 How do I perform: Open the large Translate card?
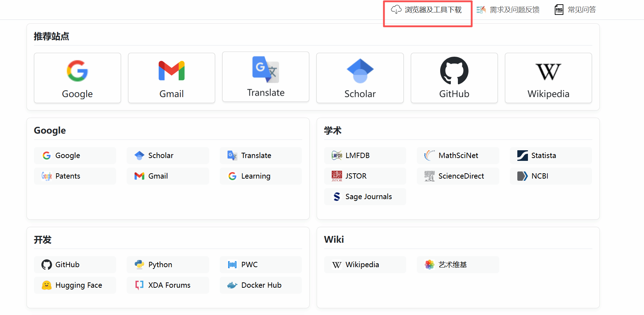tap(266, 77)
